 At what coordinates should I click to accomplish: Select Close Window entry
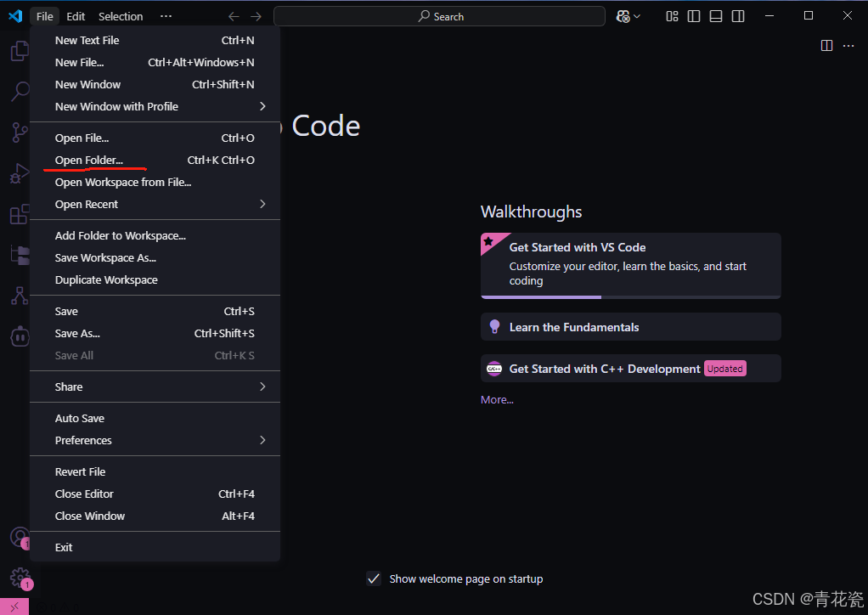coord(155,516)
